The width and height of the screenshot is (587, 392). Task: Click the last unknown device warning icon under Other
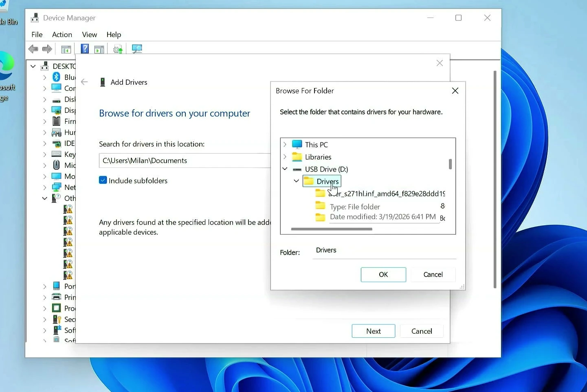coord(68,275)
